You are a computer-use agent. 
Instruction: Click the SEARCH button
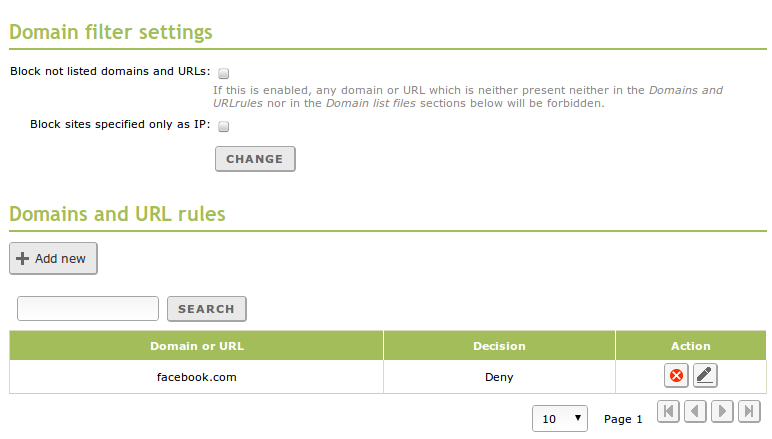[206, 309]
